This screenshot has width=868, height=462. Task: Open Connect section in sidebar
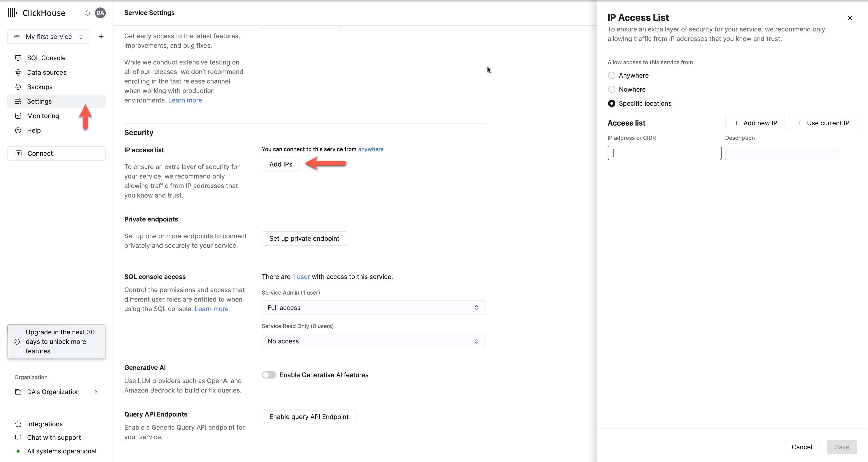click(40, 153)
